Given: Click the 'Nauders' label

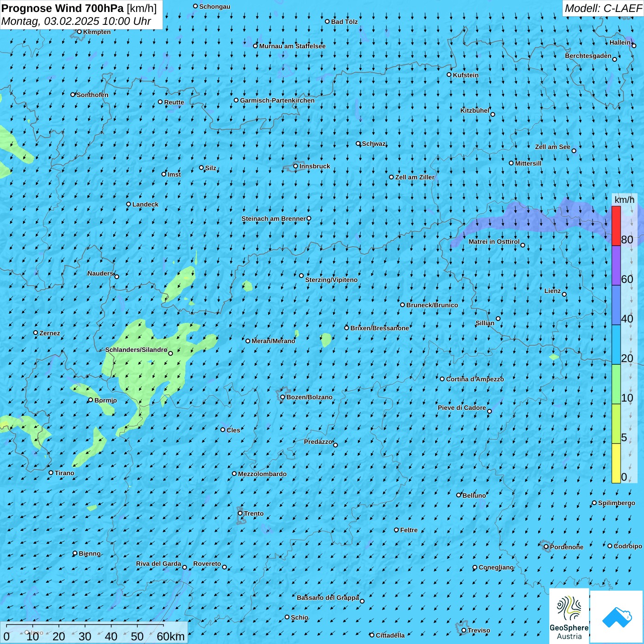Looking at the screenshot, I should pyautogui.click(x=100, y=273).
